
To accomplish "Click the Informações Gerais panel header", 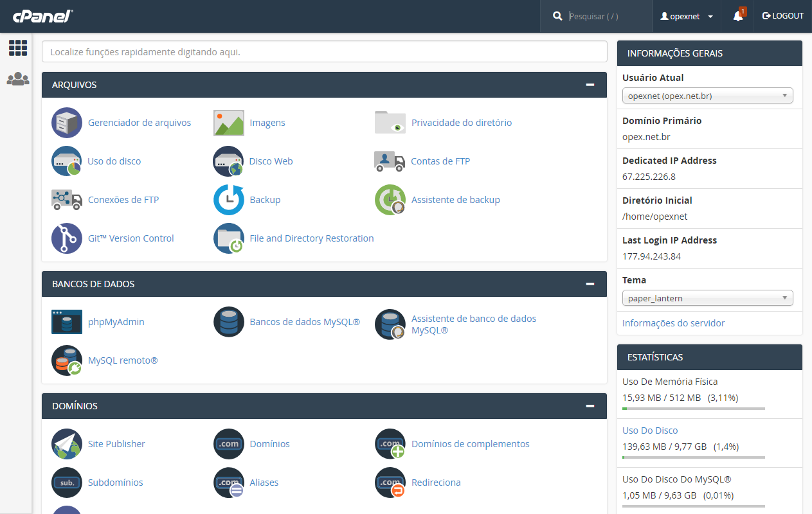I will 710,53.
